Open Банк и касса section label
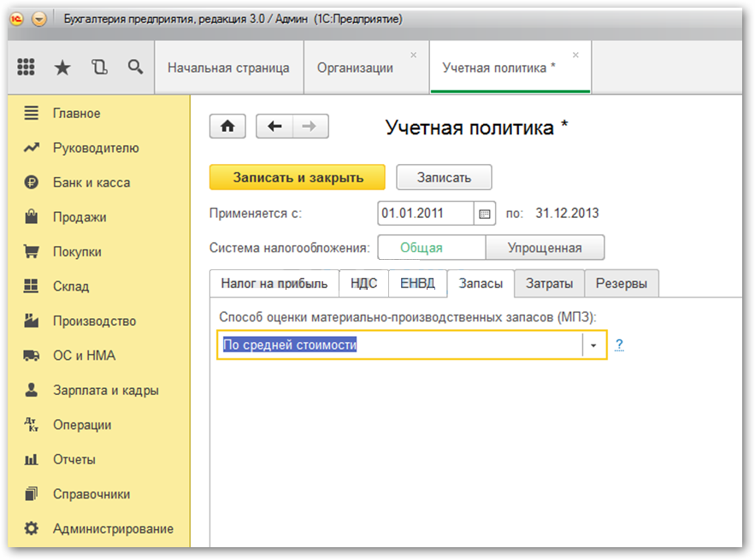The width and height of the screenshot is (755, 560). pos(91,182)
